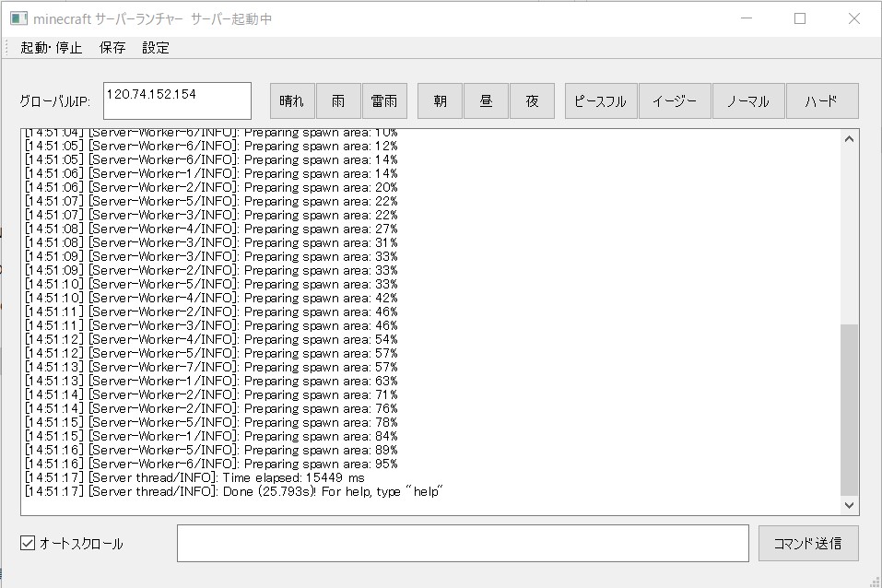Select ピースフル difficulty button
The image size is (882, 588).
click(x=600, y=101)
